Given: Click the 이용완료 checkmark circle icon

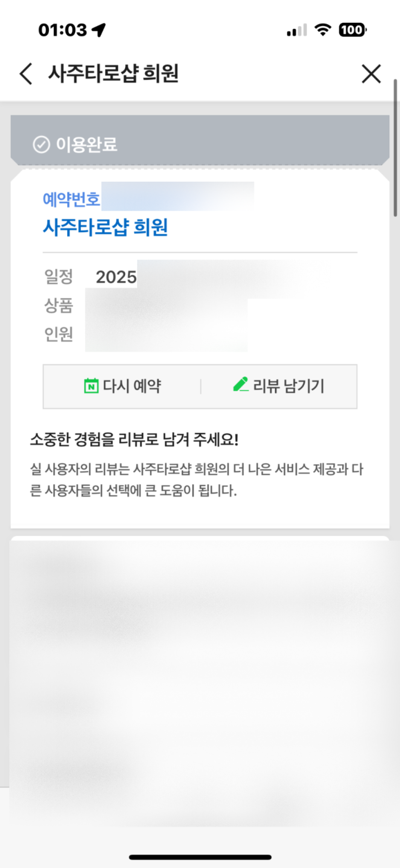Looking at the screenshot, I should 41,145.
